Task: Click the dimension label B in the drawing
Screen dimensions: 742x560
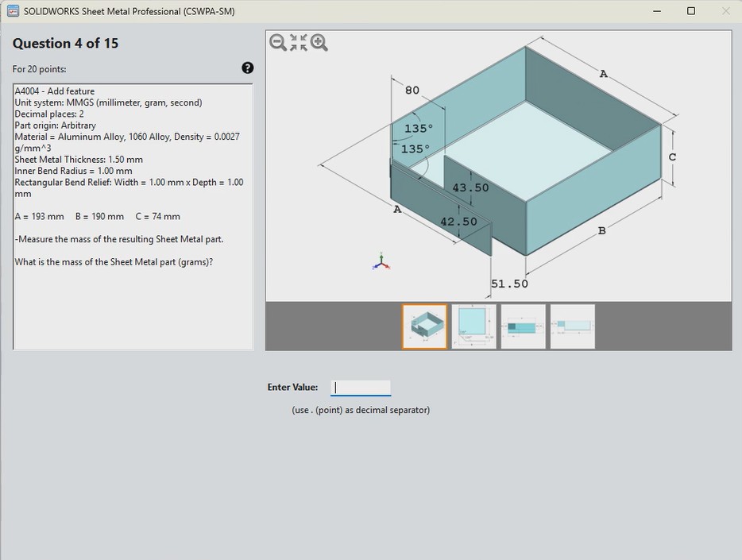Action: [602, 231]
